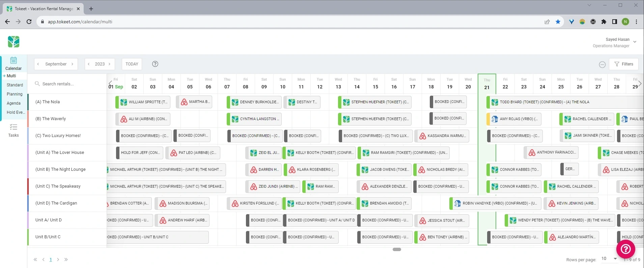Go to next month after September
644x268 pixels.
coord(72,64)
